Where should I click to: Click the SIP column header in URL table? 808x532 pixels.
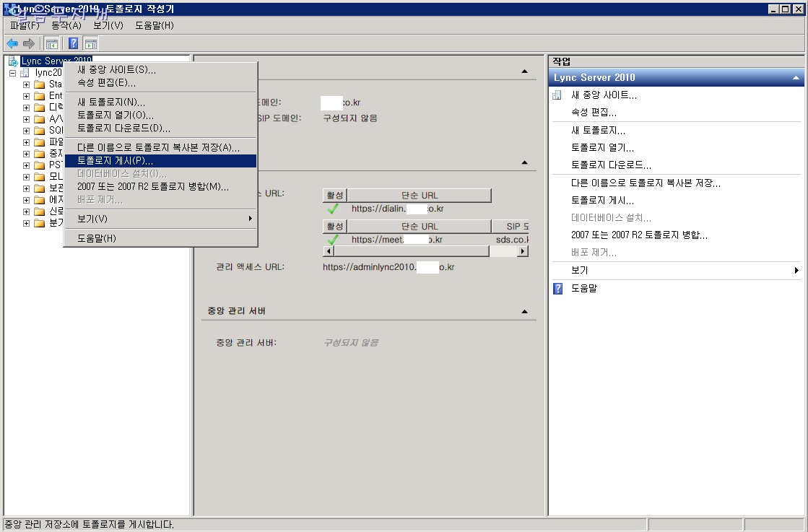511,227
